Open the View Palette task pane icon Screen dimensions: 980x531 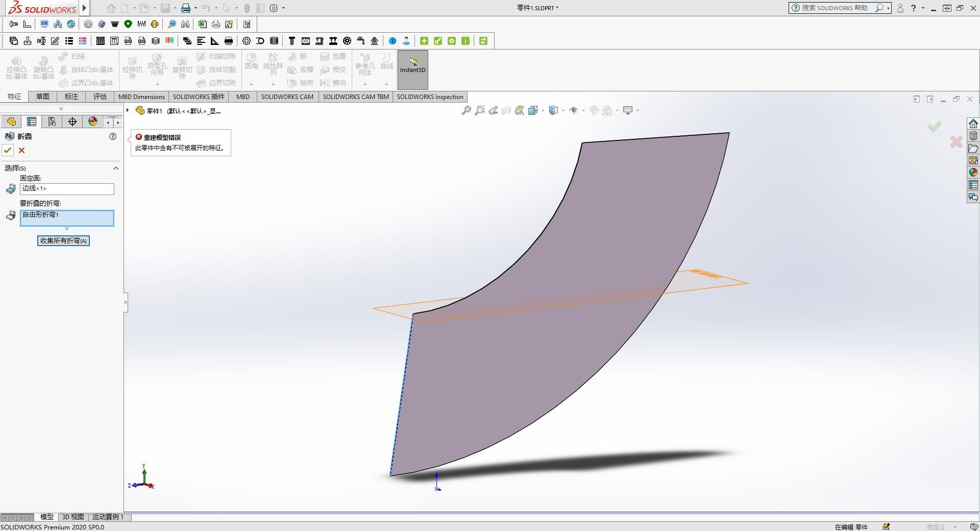(973, 160)
